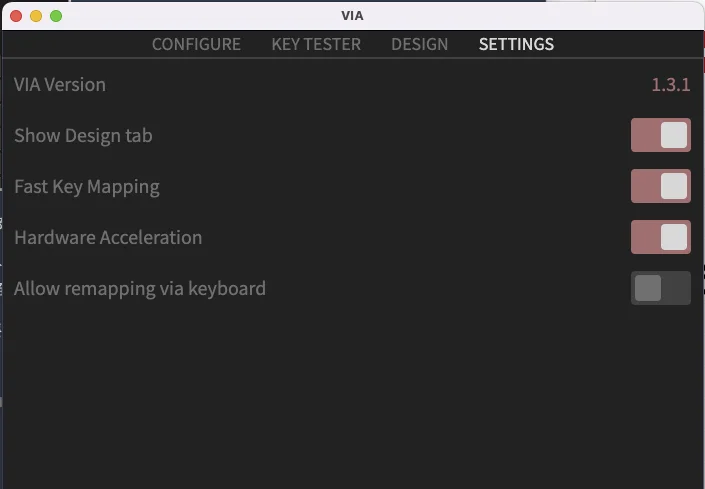This screenshot has width=705, height=489.
Task: Enable Allow remapping via keyboard
Action: pyautogui.click(x=660, y=288)
